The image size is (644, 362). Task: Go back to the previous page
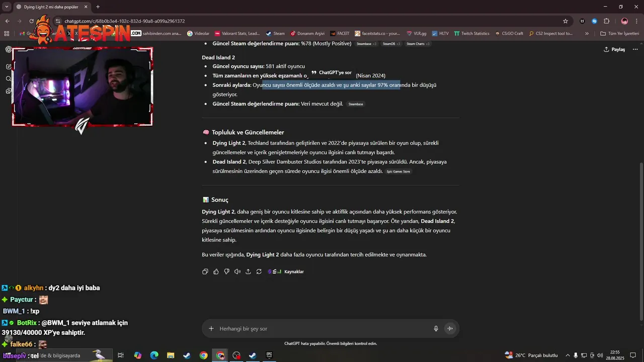point(7,21)
